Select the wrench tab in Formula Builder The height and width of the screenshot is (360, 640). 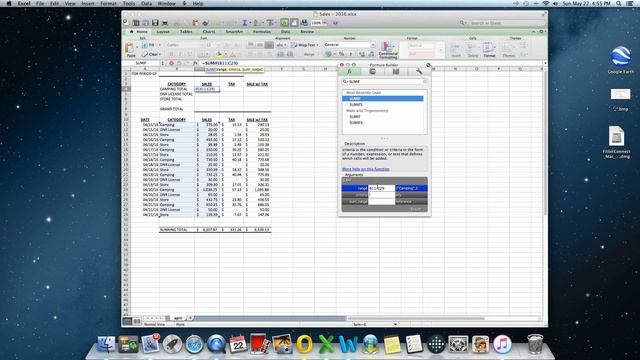coord(419,71)
